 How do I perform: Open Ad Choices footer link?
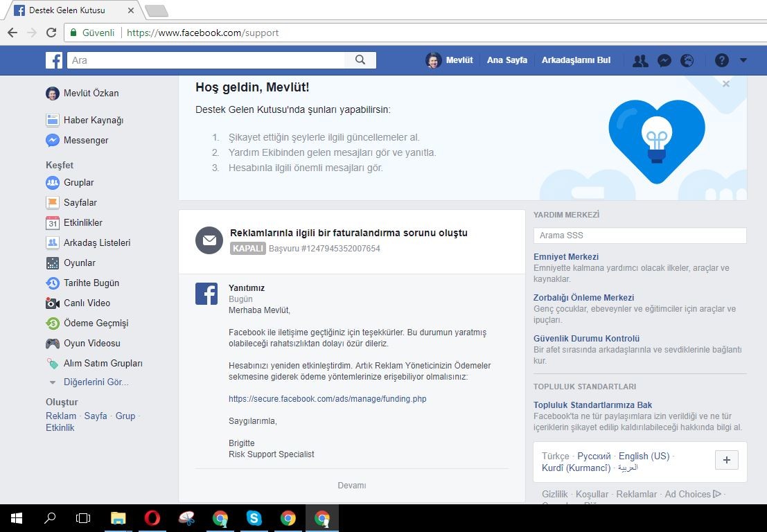693,495
